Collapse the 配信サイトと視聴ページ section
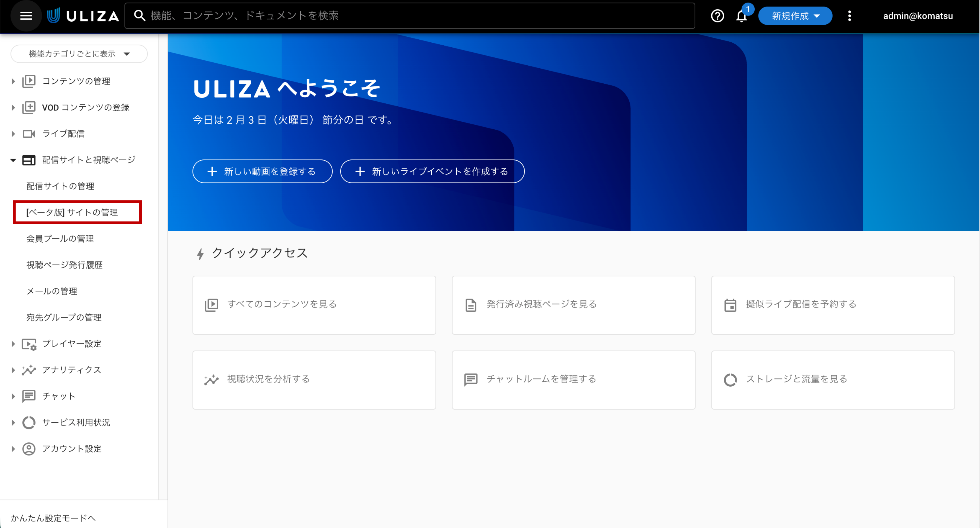This screenshot has height=528, width=980. point(13,160)
